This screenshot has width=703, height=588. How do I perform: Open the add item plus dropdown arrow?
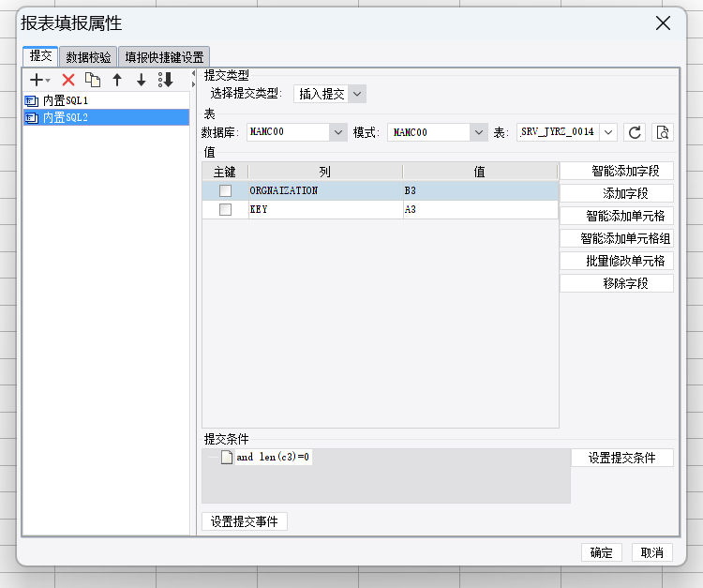click(x=48, y=81)
